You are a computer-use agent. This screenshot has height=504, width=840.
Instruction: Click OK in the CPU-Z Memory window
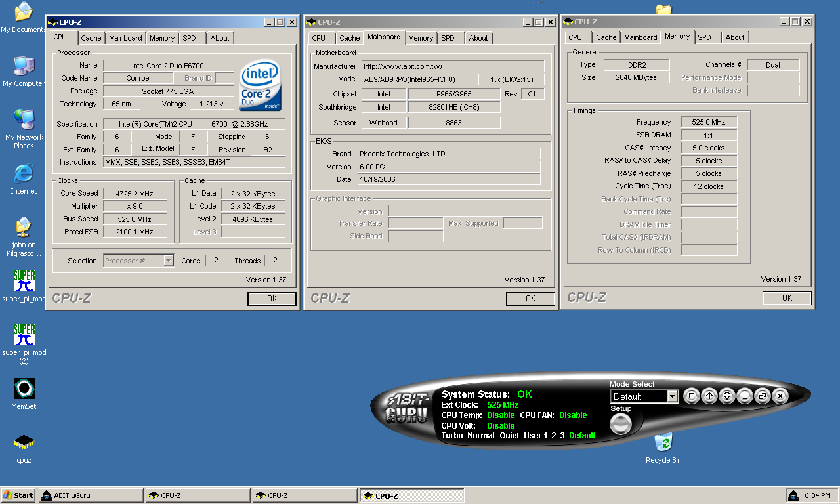[x=787, y=298]
